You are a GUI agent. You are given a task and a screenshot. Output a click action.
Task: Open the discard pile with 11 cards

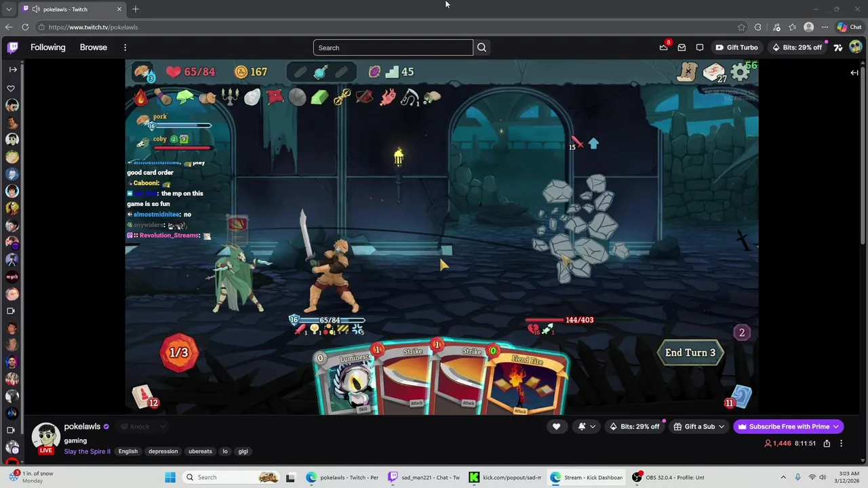(x=738, y=397)
